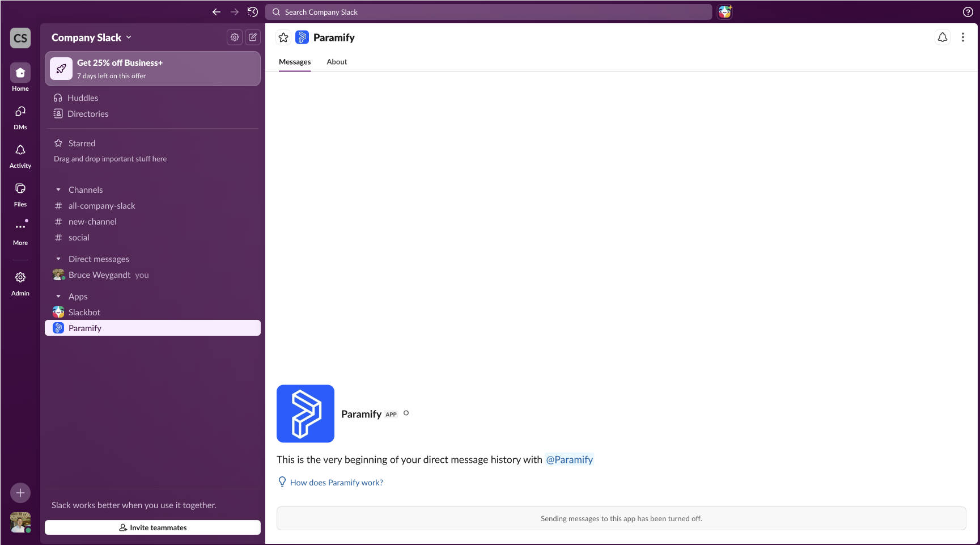Image resolution: width=980 pixels, height=545 pixels.
Task: Open the Slackbot app conversation
Action: tap(152, 312)
